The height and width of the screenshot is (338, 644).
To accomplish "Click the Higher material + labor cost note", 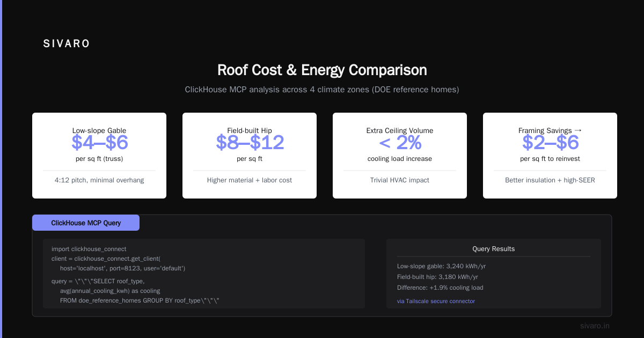I will (250, 180).
